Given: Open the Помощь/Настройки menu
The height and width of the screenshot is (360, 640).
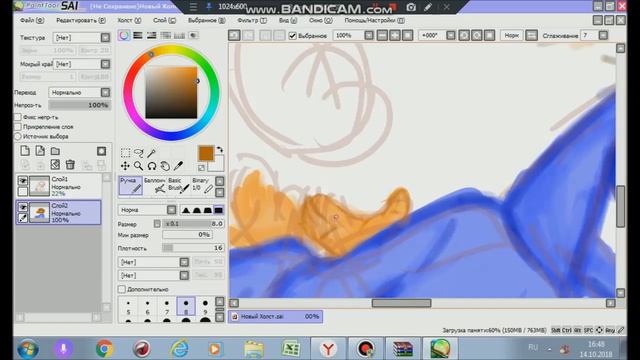Looking at the screenshot, I should coord(374,20).
